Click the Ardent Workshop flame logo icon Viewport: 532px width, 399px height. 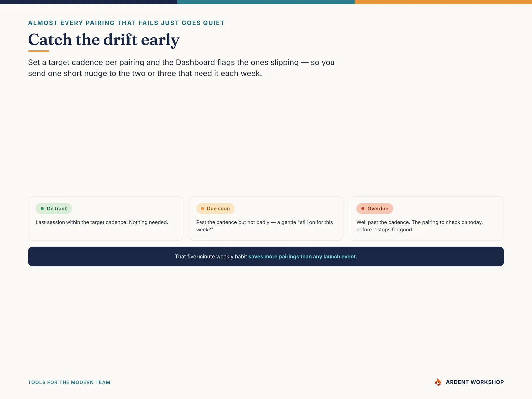(438, 382)
